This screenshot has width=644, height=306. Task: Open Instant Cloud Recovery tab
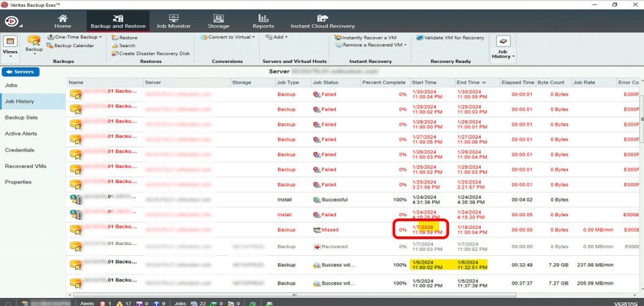[x=323, y=21]
